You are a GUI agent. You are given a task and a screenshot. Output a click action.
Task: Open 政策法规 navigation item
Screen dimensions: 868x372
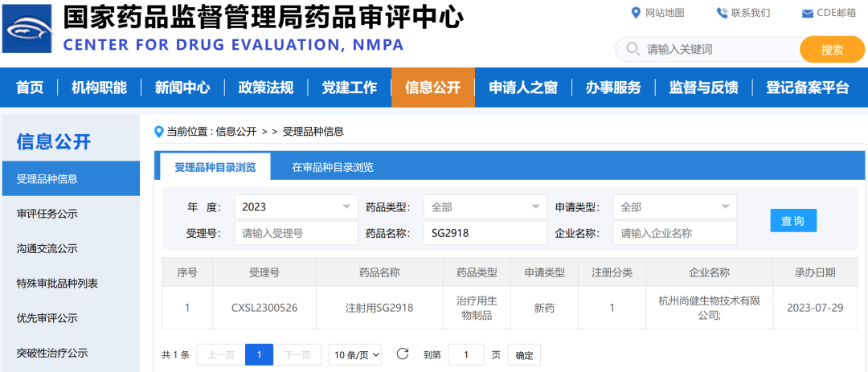pos(266,88)
